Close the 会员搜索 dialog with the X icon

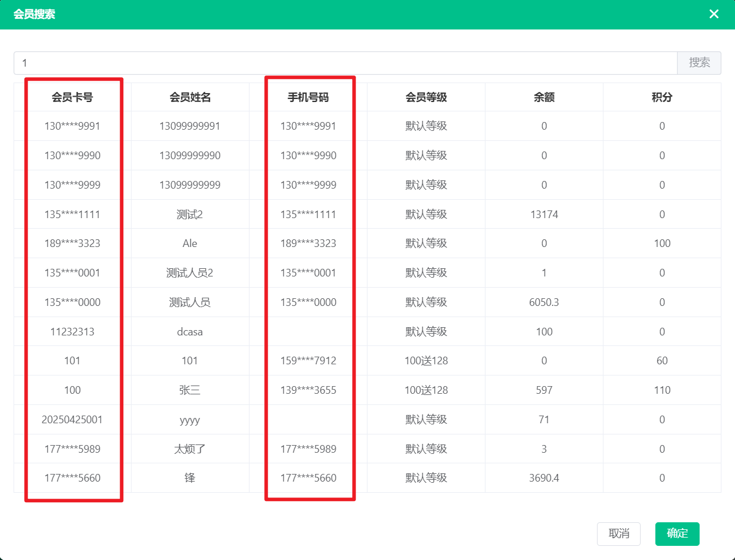(714, 14)
